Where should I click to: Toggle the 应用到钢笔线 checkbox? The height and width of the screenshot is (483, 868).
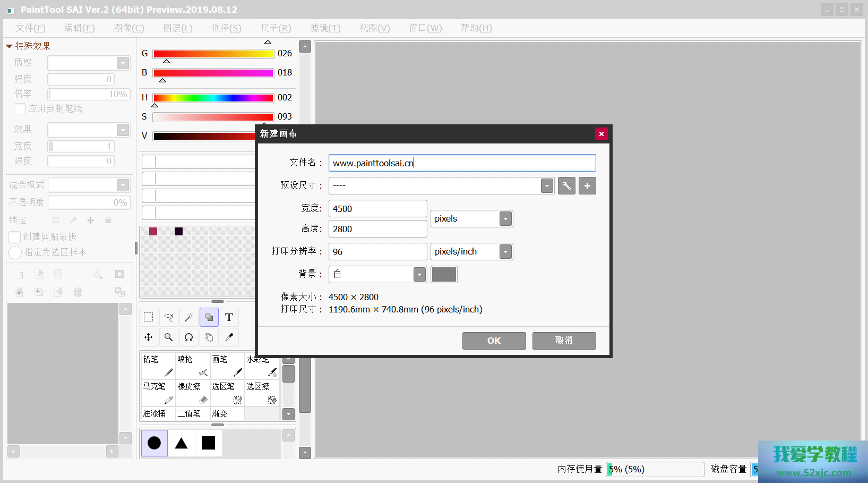tap(20, 109)
